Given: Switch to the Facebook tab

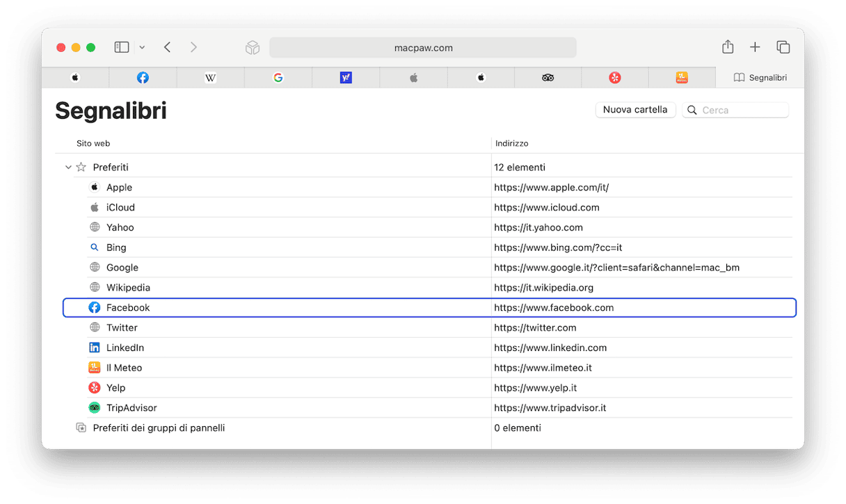Looking at the screenshot, I should tap(143, 78).
